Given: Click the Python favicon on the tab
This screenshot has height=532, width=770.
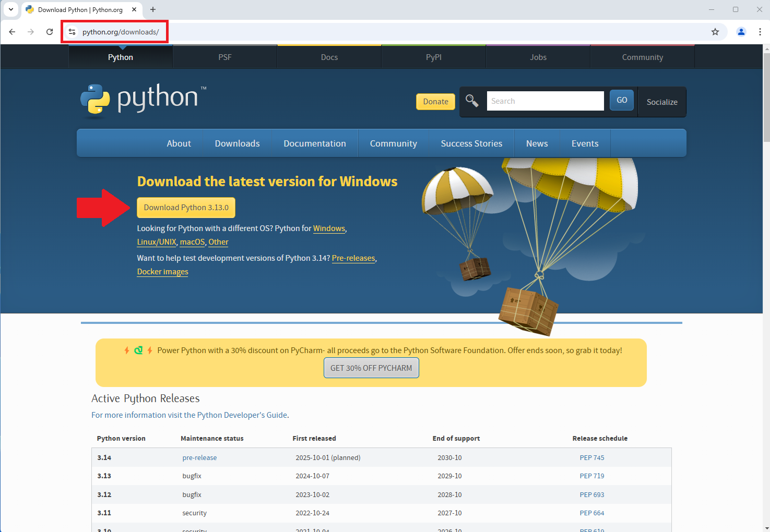Looking at the screenshot, I should coord(30,9).
